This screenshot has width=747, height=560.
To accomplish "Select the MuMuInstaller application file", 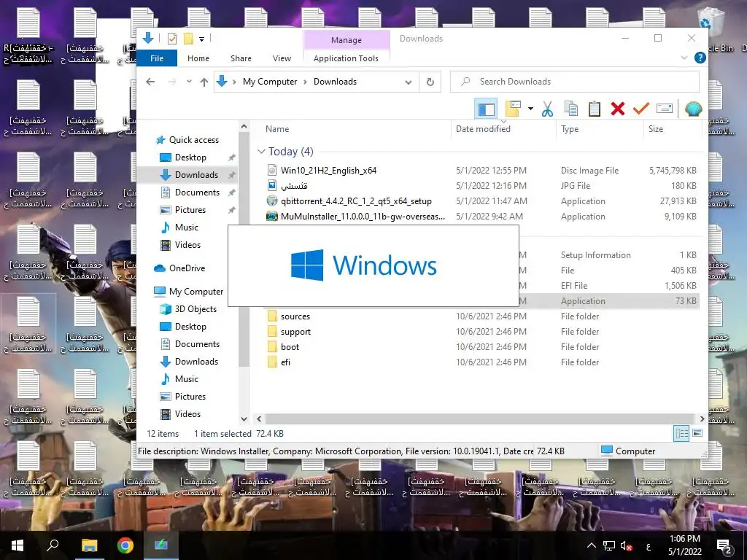I will 363,216.
